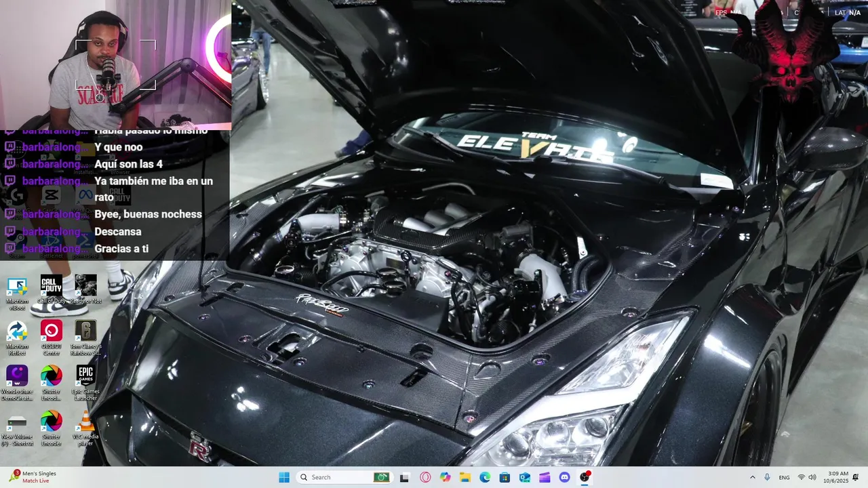The height and width of the screenshot is (488, 868).
Task: Open Wondershare DemoCreator desktop icon
Action: pos(17,383)
